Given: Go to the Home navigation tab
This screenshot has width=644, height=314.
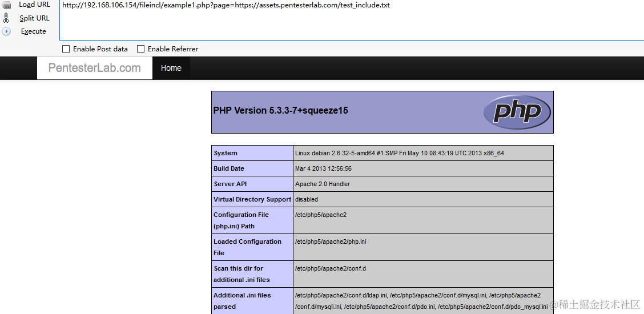Looking at the screenshot, I should click(x=171, y=68).
